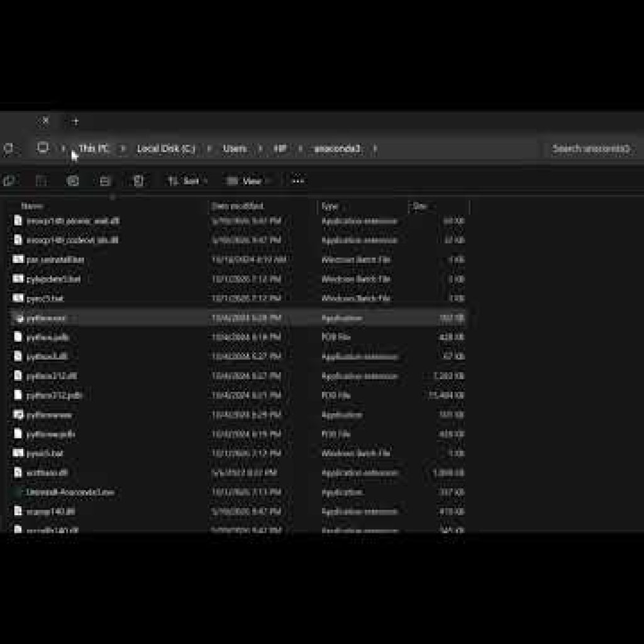644x644 pixels.
Task: Click the Search anaconda3 input field
Action: [x=590, y=148]
